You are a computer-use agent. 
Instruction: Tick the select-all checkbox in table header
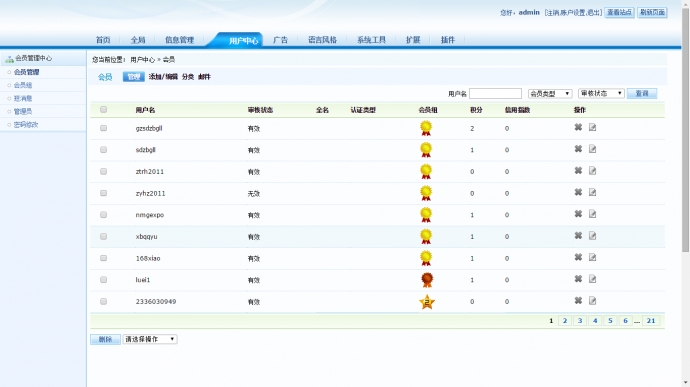pos(103,110)
